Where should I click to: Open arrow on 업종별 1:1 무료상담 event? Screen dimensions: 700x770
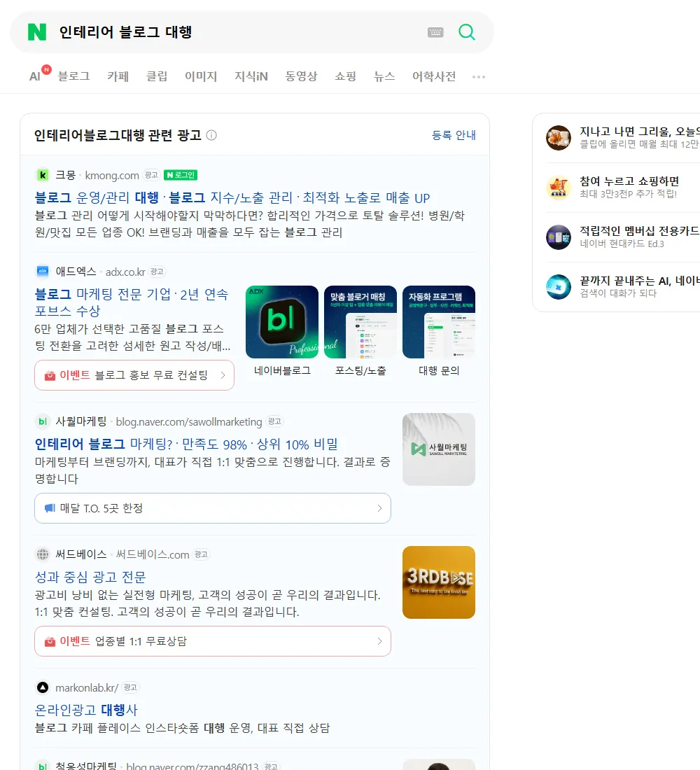[x=379, y=641]
